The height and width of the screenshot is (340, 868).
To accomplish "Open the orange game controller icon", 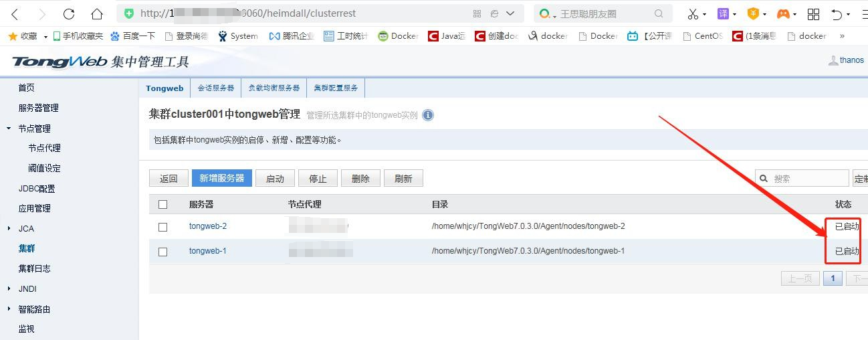I will (783, 13).
